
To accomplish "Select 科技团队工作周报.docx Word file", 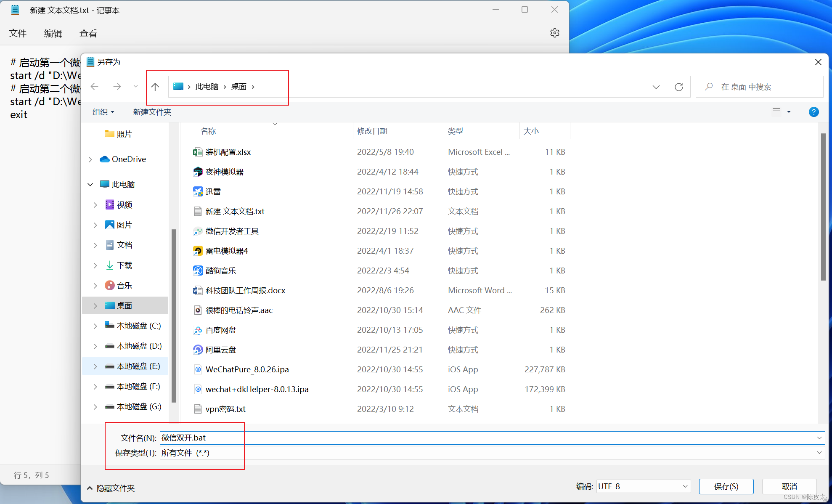I will tap(245, 291).
